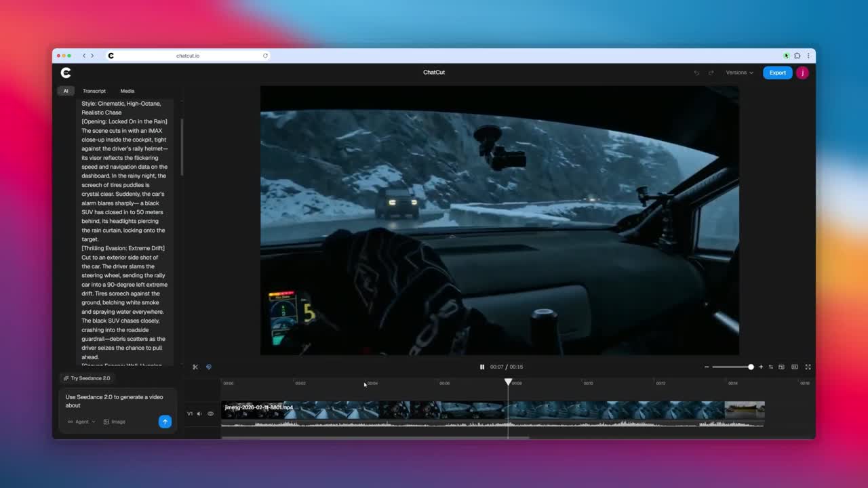This screenshot has width=868, height=488.
Task: Go forward in the browser
Action: coord(92,56)
